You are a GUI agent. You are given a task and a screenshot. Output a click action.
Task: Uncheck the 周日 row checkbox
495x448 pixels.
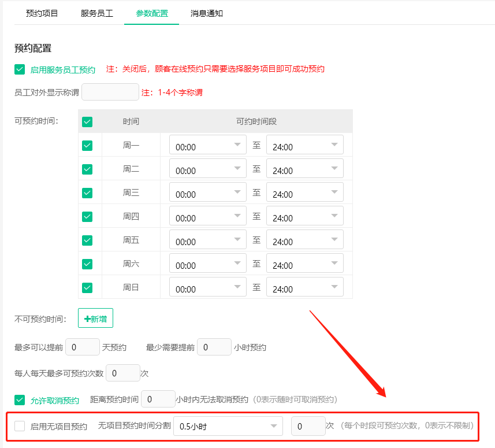[88, 287]
